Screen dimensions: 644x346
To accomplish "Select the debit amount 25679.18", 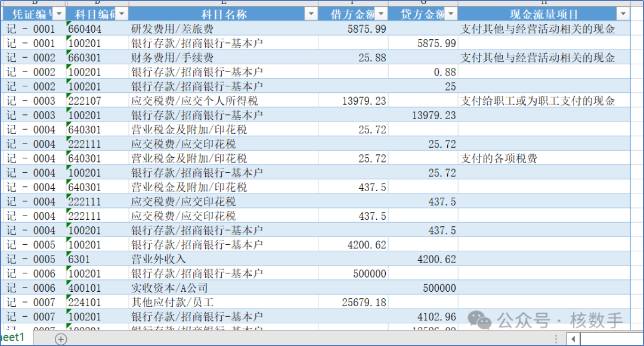I will click(x=353, y=302).
